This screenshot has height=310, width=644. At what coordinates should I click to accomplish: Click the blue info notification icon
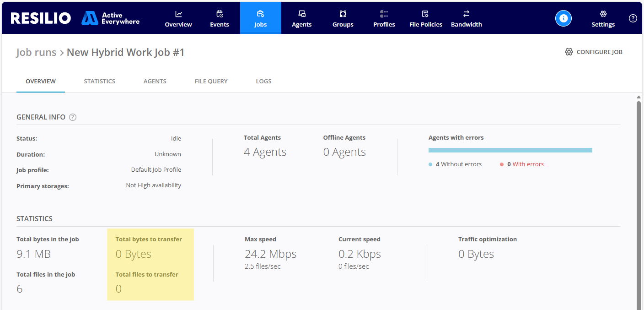[563, 18]
